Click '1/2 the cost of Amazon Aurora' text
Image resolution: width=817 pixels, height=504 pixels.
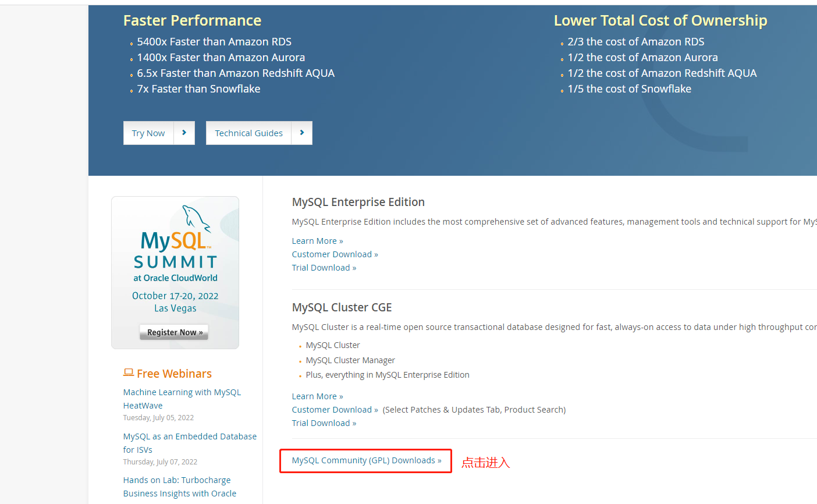643,58
